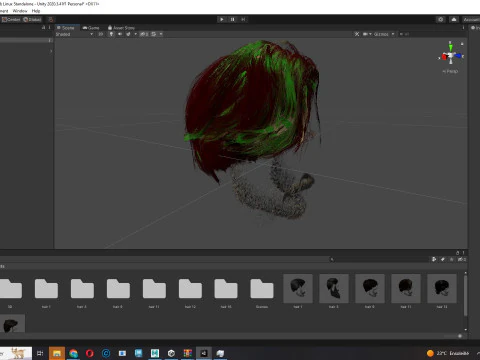Toggle hidden objects visibility counter
480x360 pixels.
click(144, 34)
